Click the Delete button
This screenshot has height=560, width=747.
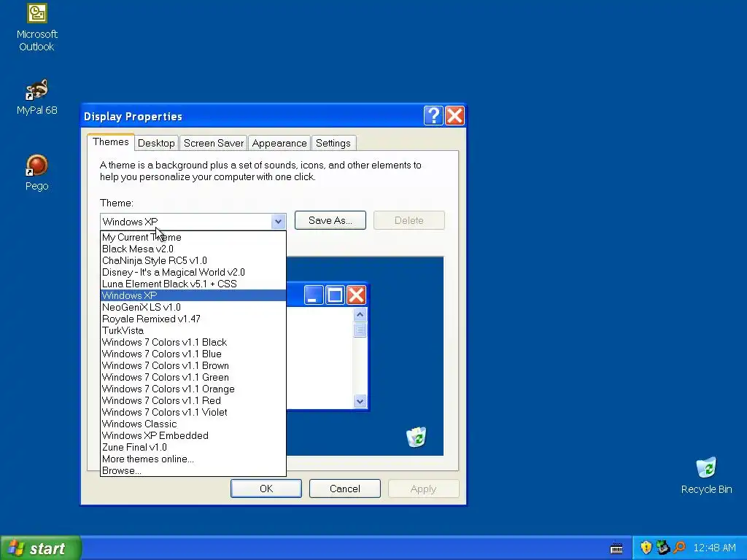click(409, 220)
